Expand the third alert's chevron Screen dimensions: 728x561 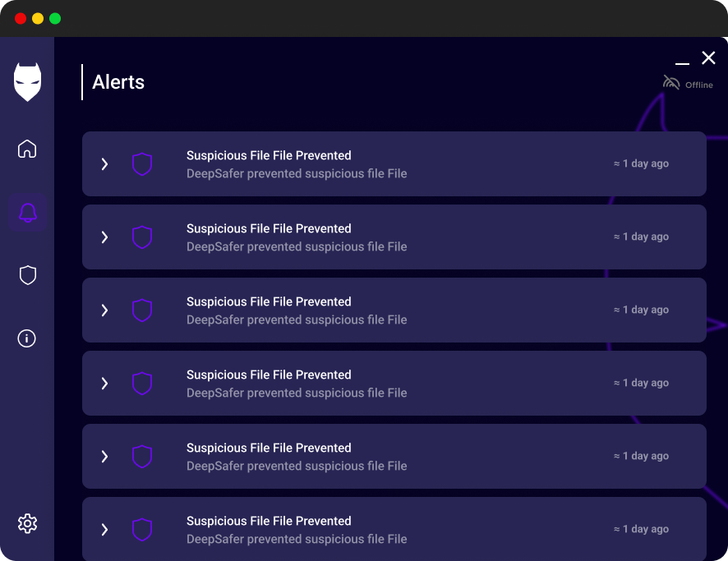click(x=104, y=310)
